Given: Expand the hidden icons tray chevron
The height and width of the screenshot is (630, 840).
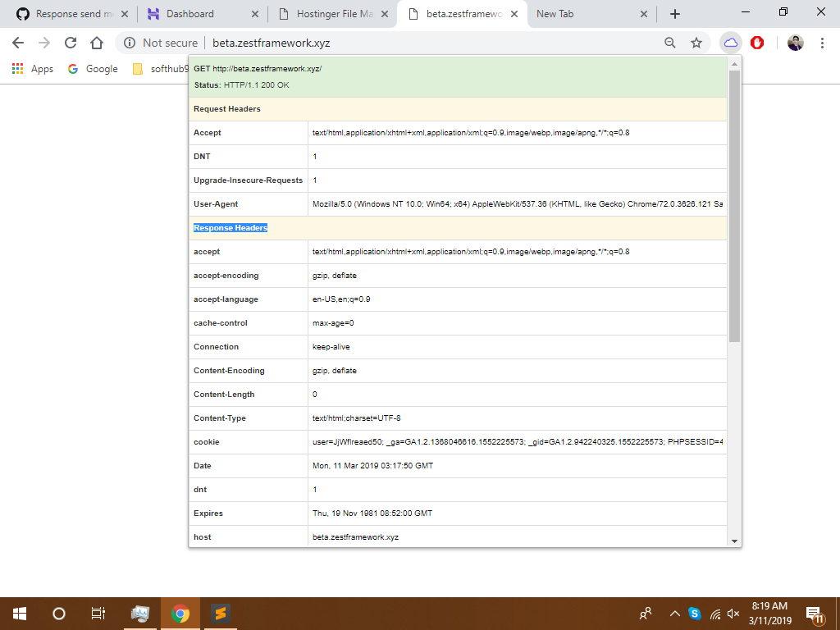Looking at the screenshot, I should coord(673,613).
